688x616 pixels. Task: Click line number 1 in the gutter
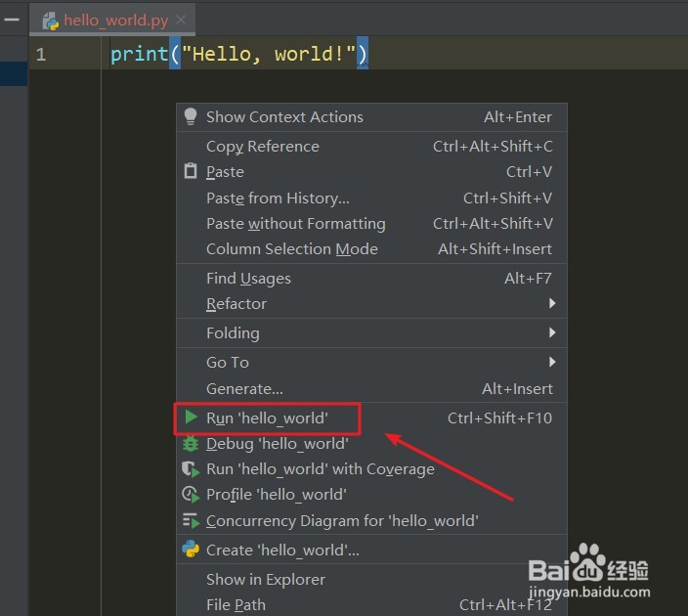click(x=41, y=55)
